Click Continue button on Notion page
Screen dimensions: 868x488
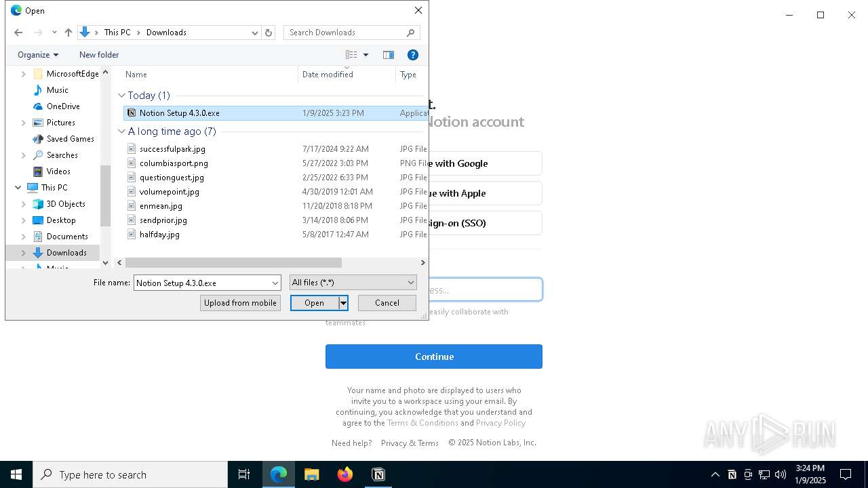pyautogui.click(x=434, y=357)
